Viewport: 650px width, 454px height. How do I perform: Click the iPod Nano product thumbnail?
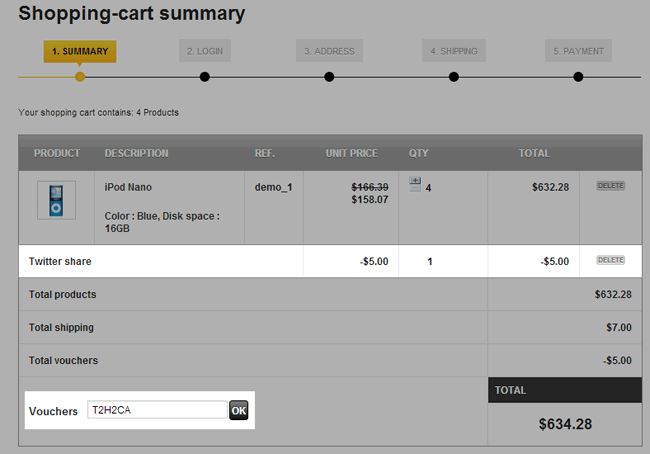(x=56, y=200)
